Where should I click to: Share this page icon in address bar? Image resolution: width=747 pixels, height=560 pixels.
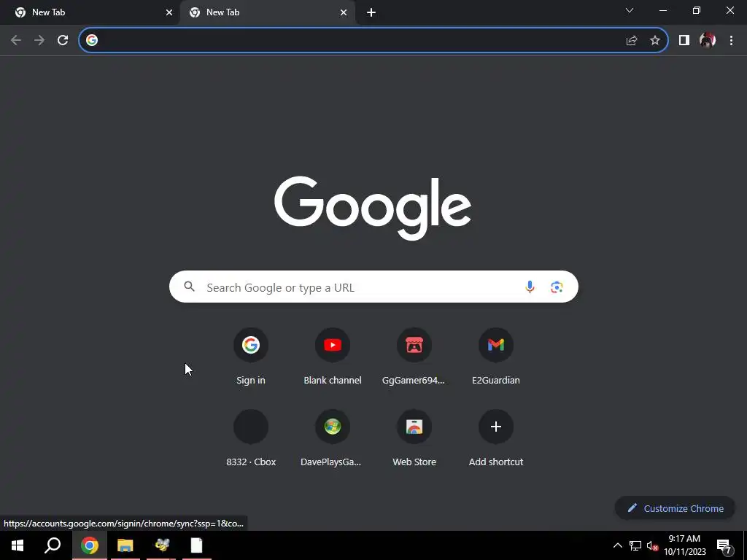coord(632,41)
